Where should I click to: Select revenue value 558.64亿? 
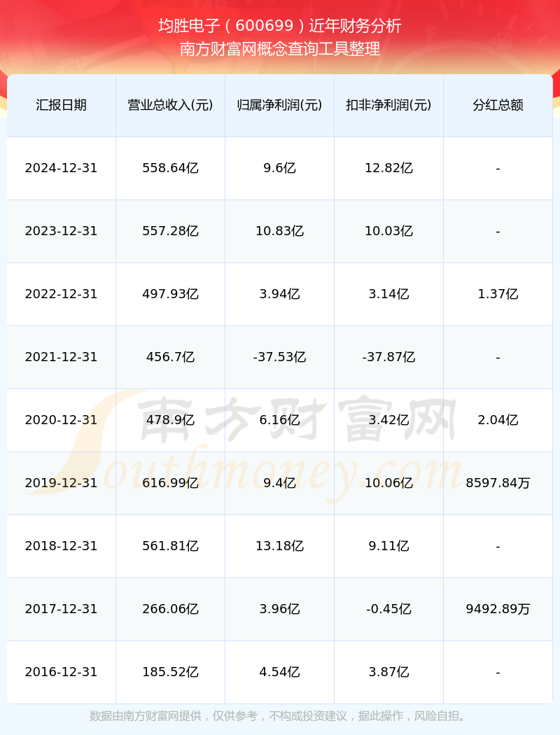pyautogui.click(x=171, y=168)
